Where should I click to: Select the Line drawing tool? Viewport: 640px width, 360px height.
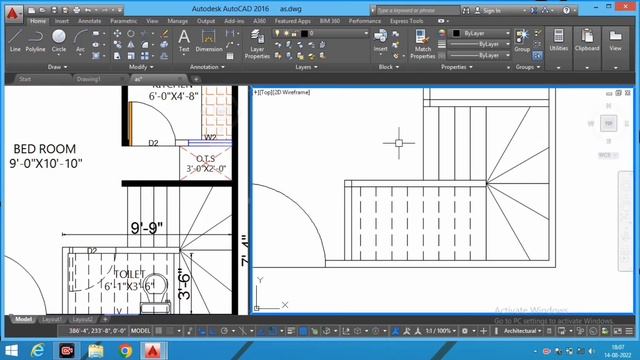15,40
